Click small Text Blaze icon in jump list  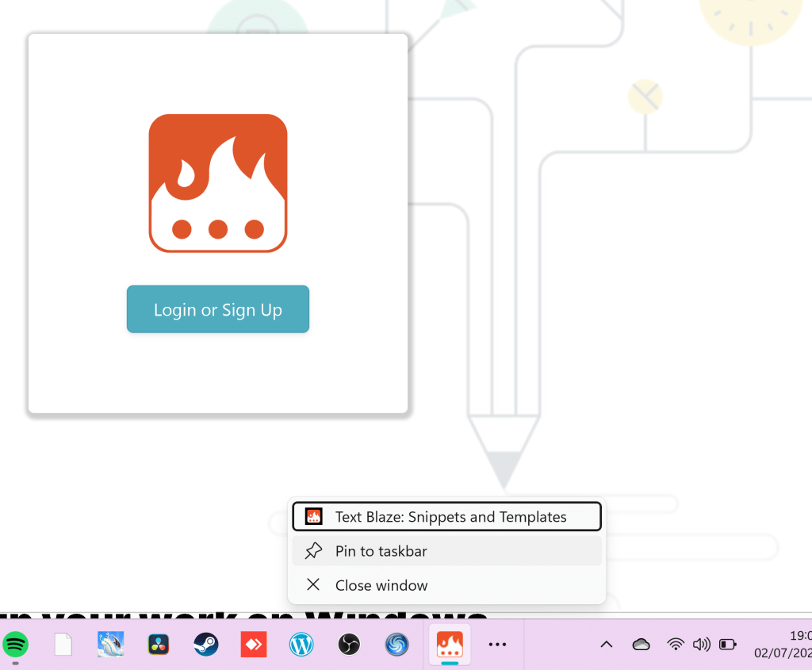[x=314, y=516]
